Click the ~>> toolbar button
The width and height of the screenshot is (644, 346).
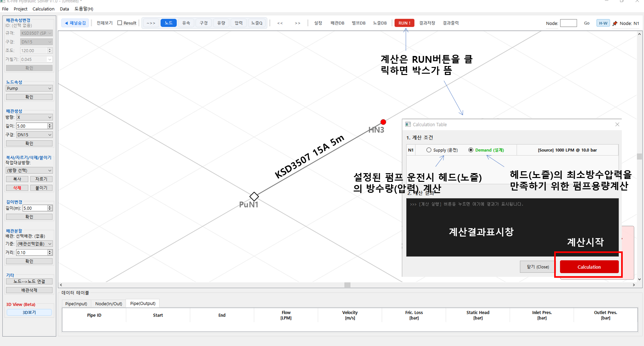tap(151, 23)
